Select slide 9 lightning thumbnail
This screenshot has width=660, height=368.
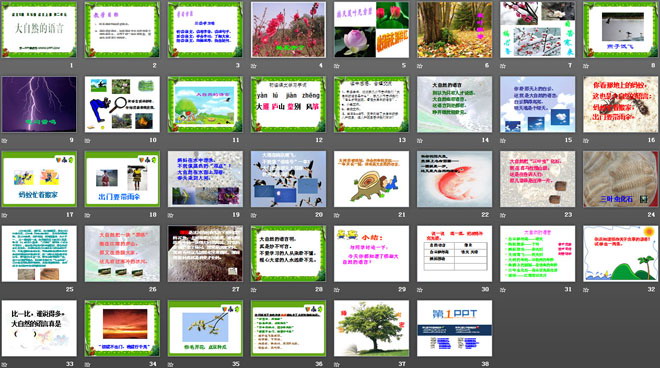pyautogui.click(x=39, y=104)
